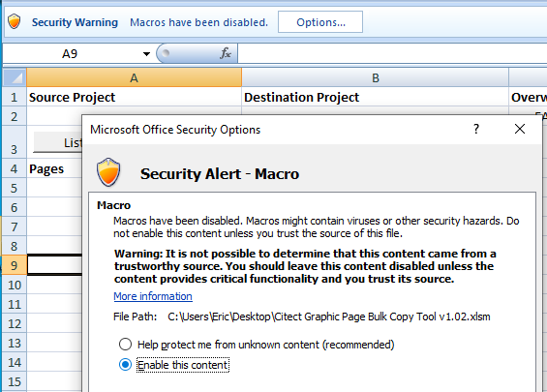Click the dialog help question mark
The width and height of the screenshot is (547, 392).
(x=476, y=129)
